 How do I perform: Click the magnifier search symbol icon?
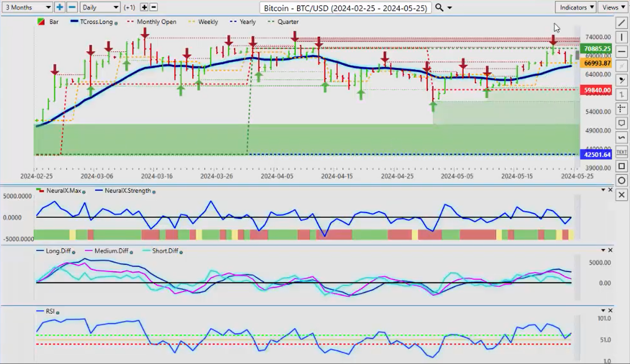click(439, 8)
